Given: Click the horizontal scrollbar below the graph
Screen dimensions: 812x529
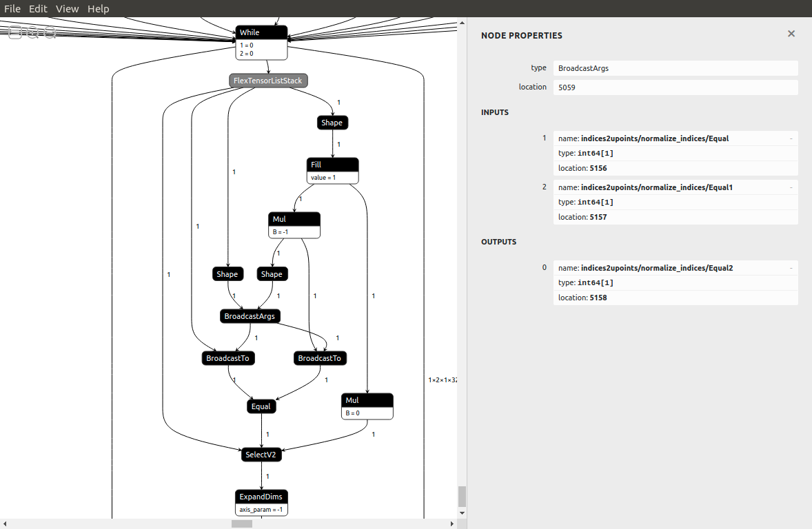Looking at the screenshot, I should click(x=241, y=523).
